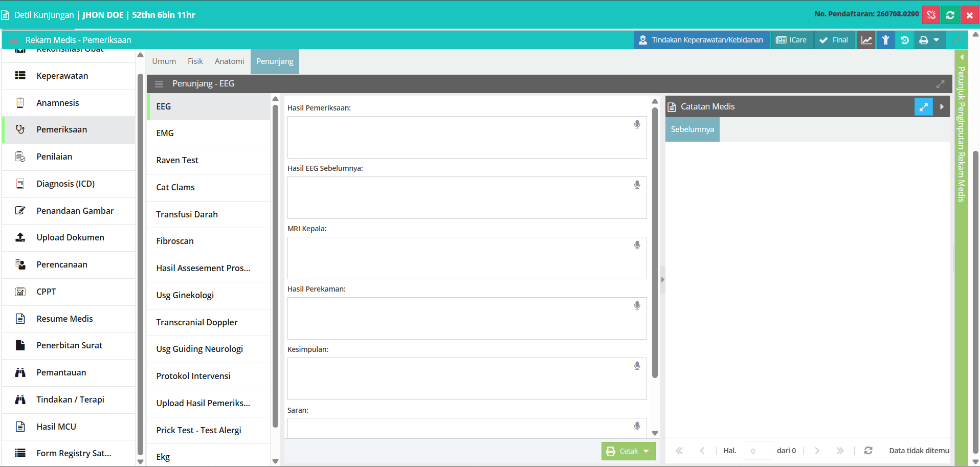This screenshot has width=980, height=467.
Task: Click the examination list vertical scrollbar
Action: click(275, 266)
